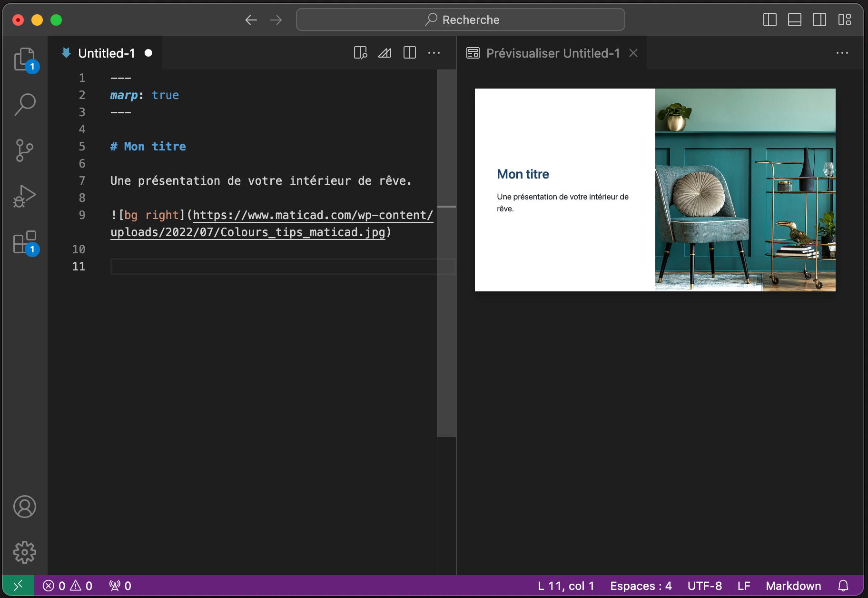
Task: Click the editor minimap slider
Action: coord(446,253)
